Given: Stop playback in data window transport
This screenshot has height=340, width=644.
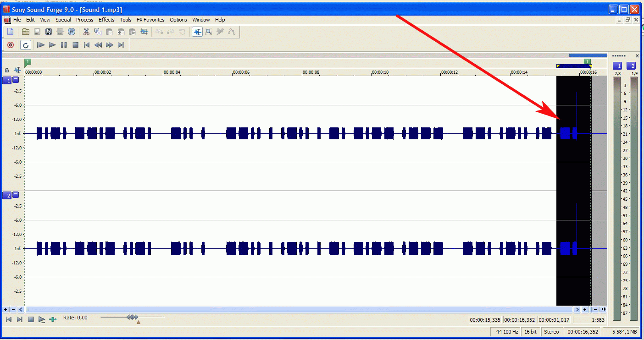Looking at the screenshot, I should click(x=31, y=319).
